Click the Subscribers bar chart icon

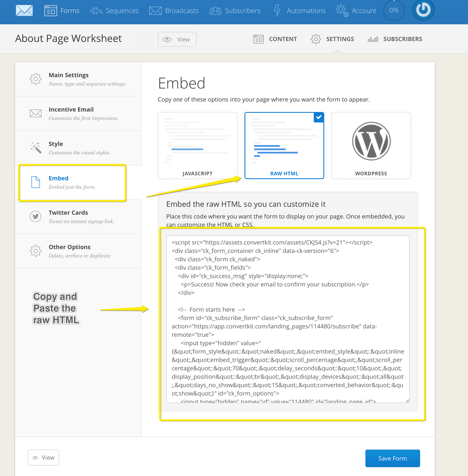373,39
